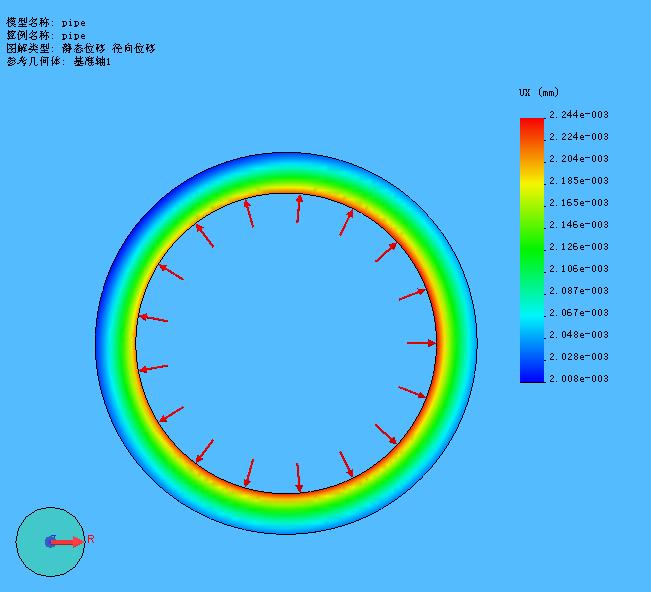Click the bottommost downward pressure arrow
Screen dimensions: 651x592
[299, 477]
